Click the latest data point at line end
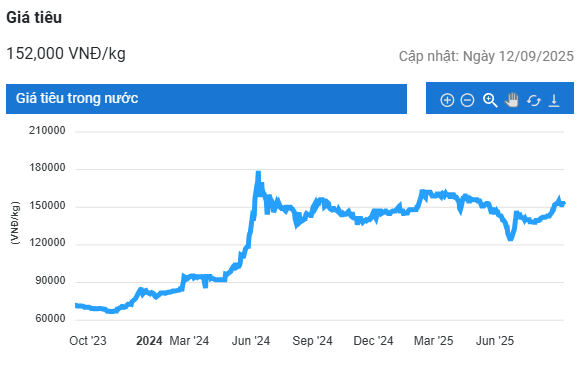The width and height of the screenshot is (583, 365). click(x=564, y=203)
